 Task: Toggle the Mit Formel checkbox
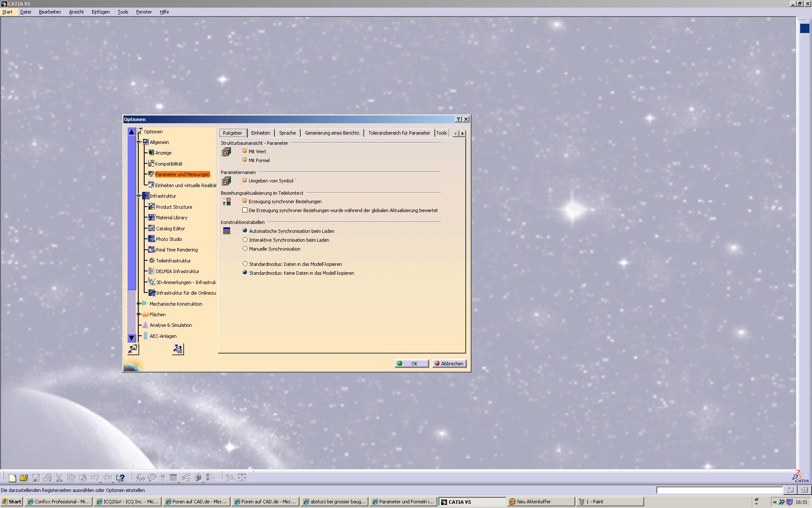pos(244,160)
